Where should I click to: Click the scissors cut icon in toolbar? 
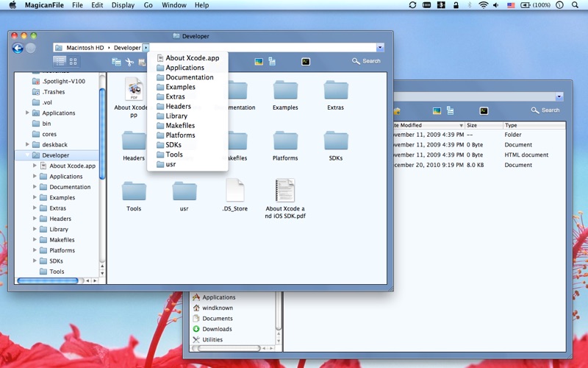tap(129, 63)
